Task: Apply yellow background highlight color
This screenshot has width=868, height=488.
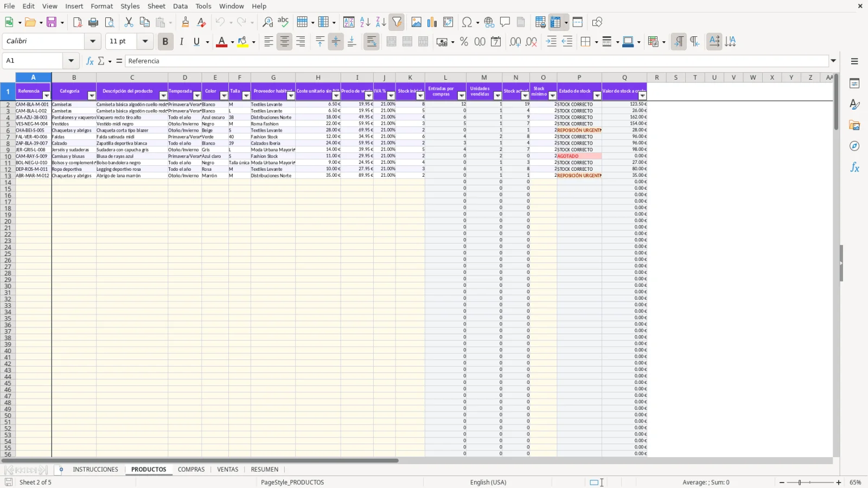Action: [242, 42]
